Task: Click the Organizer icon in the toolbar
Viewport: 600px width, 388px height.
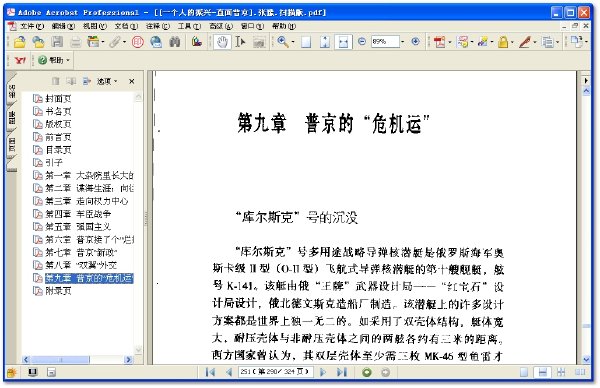Action: 93,41
